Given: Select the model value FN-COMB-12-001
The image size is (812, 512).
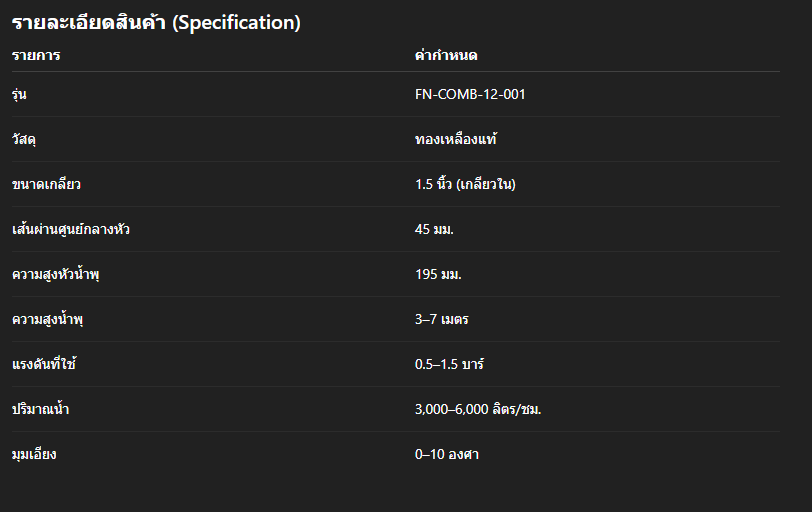Looking at the screenshot, I should (470, 95).
